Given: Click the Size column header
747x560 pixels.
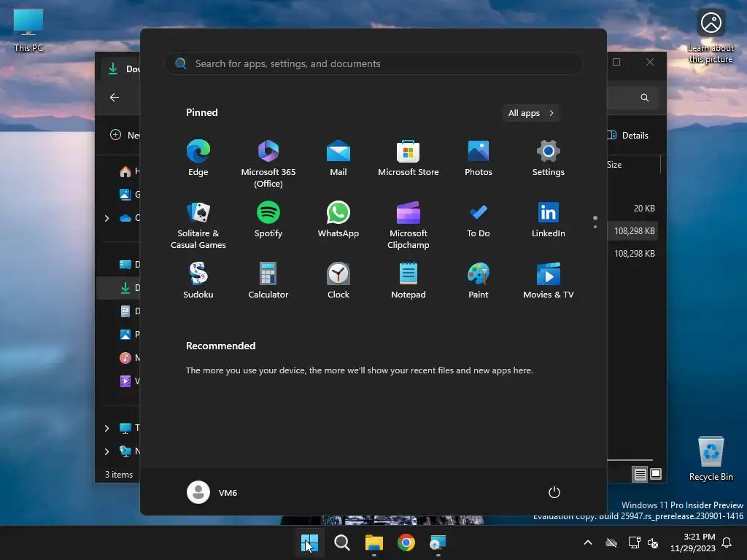Looking at the screenshot, I should pyautogui.click(x=614, y=165).
